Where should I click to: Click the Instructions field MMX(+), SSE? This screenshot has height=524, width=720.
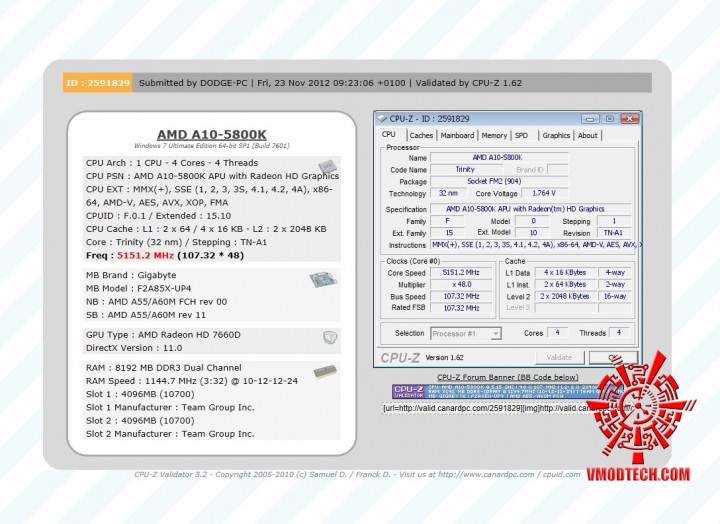(535, 245)
